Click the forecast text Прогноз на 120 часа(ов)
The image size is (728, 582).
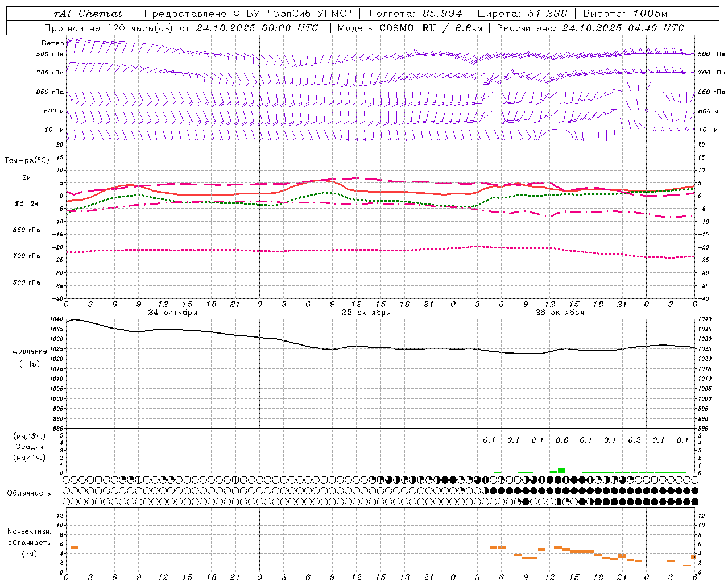pyautogui.click(x=109, y=28)
